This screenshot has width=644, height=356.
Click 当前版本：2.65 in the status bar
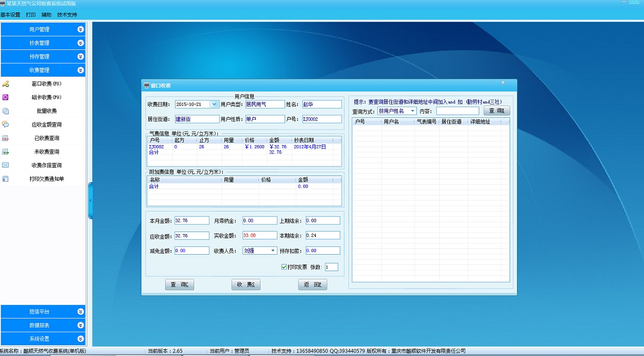[165, 351]
